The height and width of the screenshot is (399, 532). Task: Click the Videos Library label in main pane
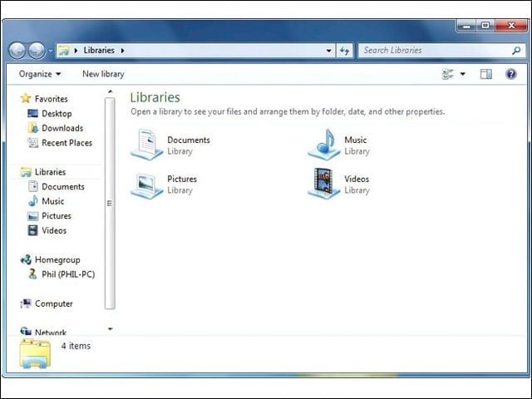(357, 185)
